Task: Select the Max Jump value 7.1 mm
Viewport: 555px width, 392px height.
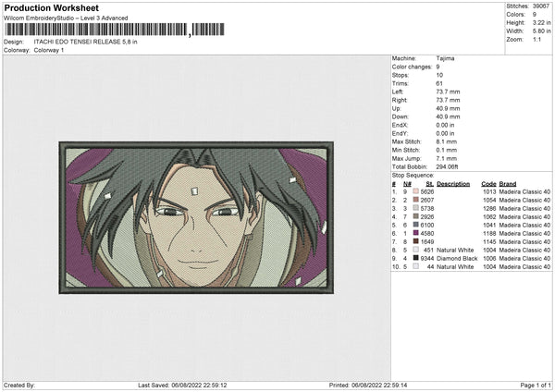Action: tap(447, 158)
